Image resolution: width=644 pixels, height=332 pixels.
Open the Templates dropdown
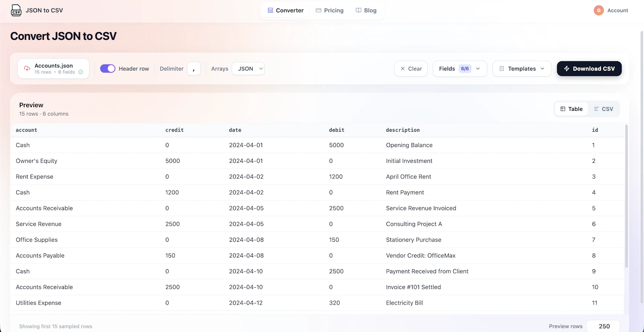(522, 69)
